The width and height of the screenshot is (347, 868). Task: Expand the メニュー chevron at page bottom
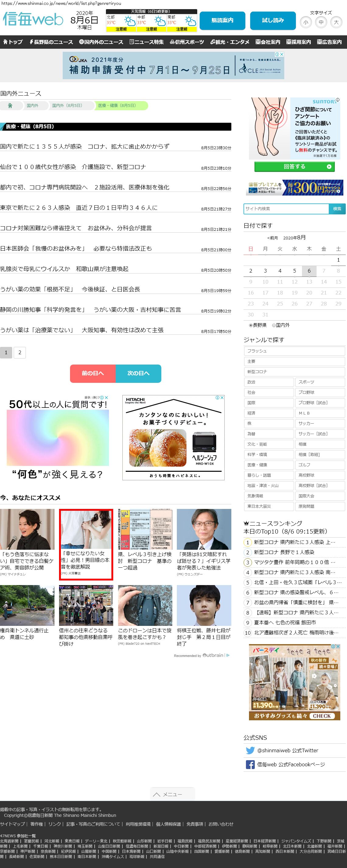click(x=157, y=795)
